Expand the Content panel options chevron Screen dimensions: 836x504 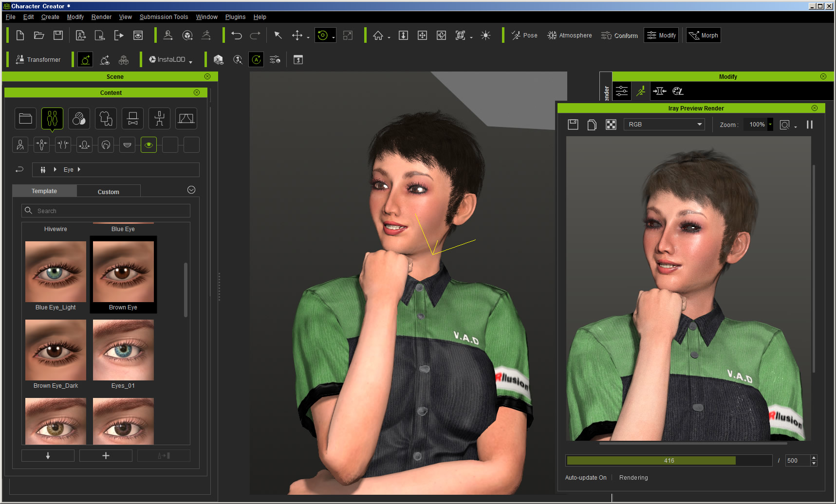click(191, 190)
